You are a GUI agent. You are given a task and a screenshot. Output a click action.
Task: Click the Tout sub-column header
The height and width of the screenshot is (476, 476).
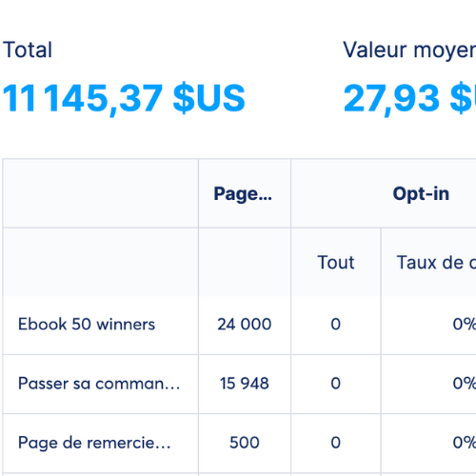click(x=336, y=263)
